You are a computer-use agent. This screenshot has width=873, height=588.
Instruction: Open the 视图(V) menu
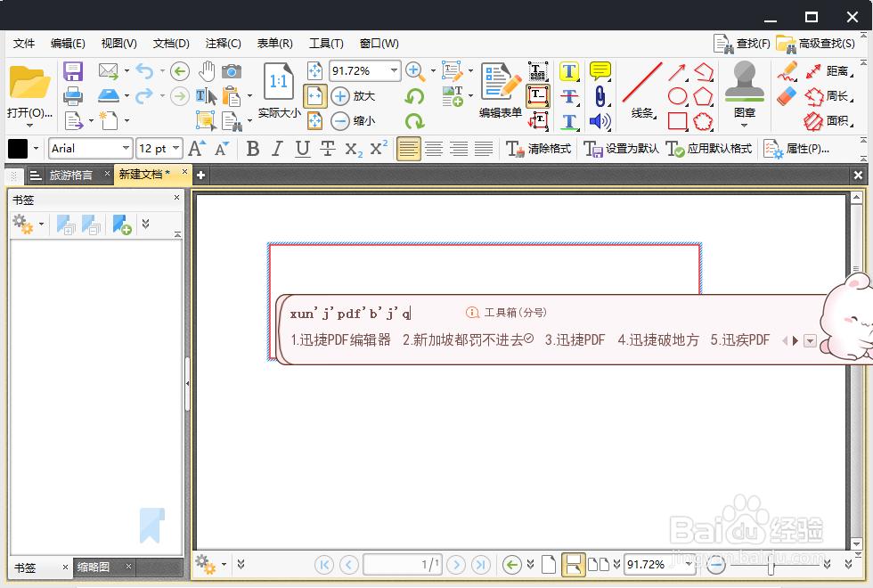[118, 44]
